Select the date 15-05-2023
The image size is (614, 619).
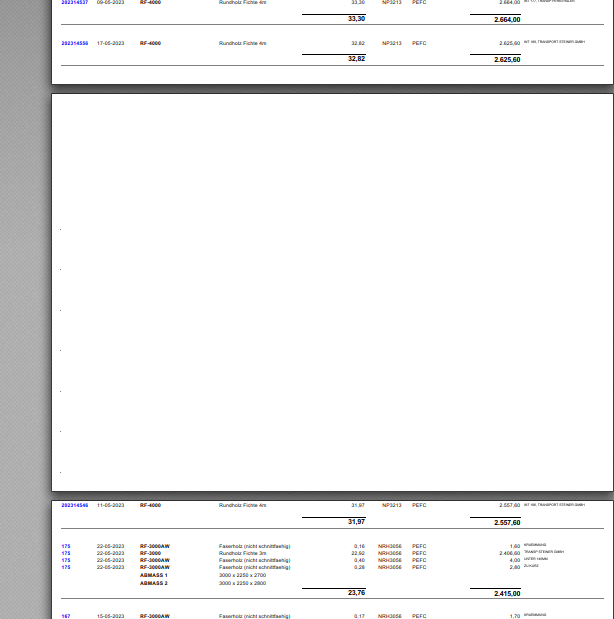[x=111, y=616]
